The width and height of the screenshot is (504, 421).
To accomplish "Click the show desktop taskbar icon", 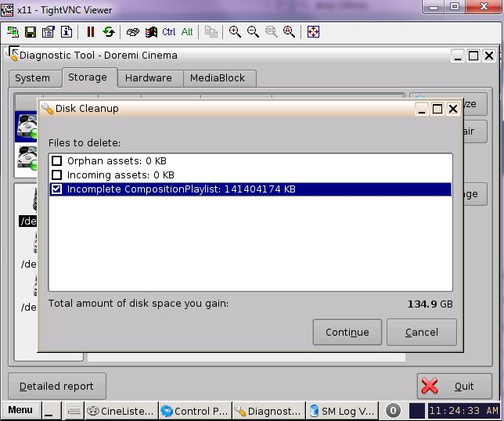I will pos(51,410).
